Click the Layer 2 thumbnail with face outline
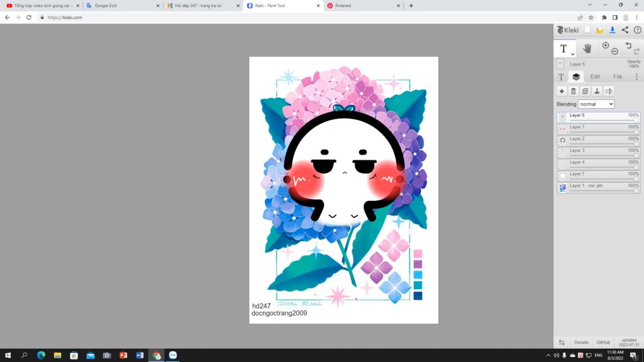This screenshot has width=644, height=362. (562, 140)
